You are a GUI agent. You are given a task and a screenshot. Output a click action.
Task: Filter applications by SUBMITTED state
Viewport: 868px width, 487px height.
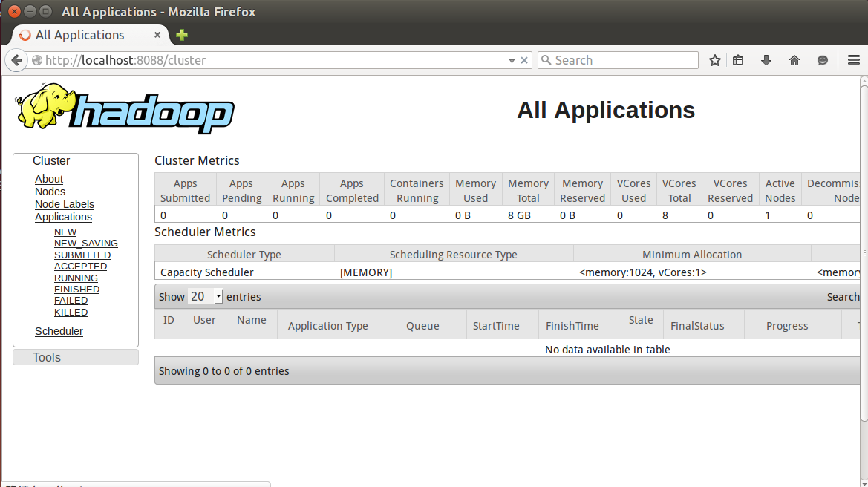click(x=82, y=255)
